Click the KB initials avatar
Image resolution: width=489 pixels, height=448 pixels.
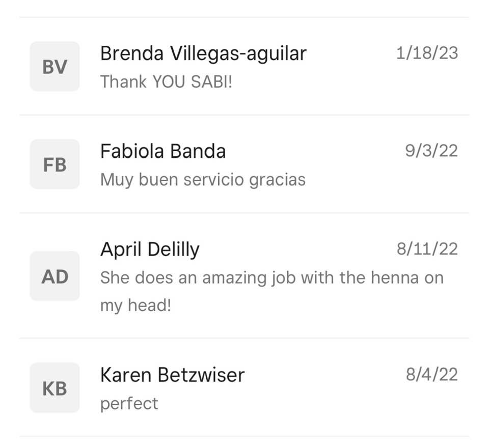(x=55, y=388)
